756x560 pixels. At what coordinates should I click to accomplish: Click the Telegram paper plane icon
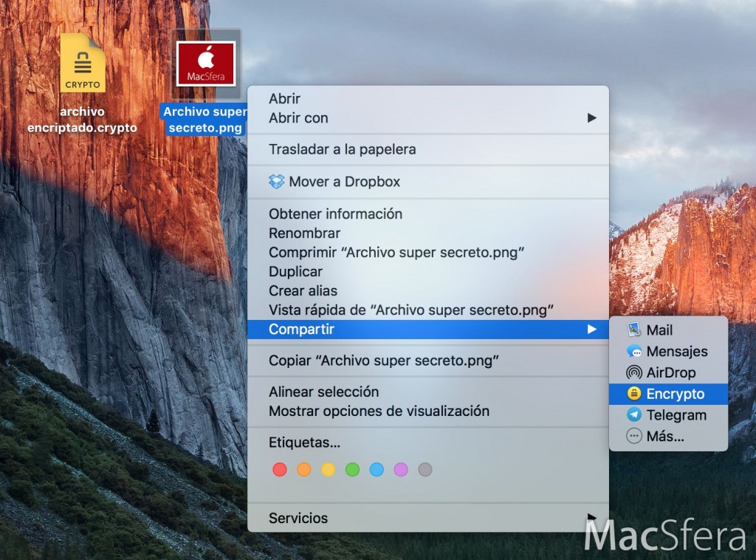click(633, 415)
